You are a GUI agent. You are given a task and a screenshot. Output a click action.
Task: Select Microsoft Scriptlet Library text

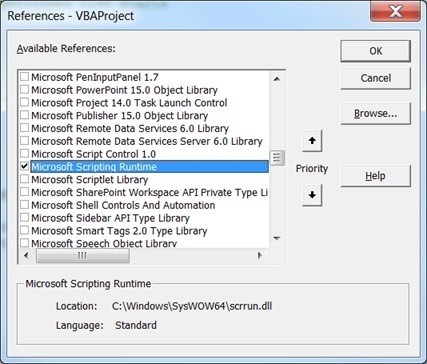[x=90, y=180]
